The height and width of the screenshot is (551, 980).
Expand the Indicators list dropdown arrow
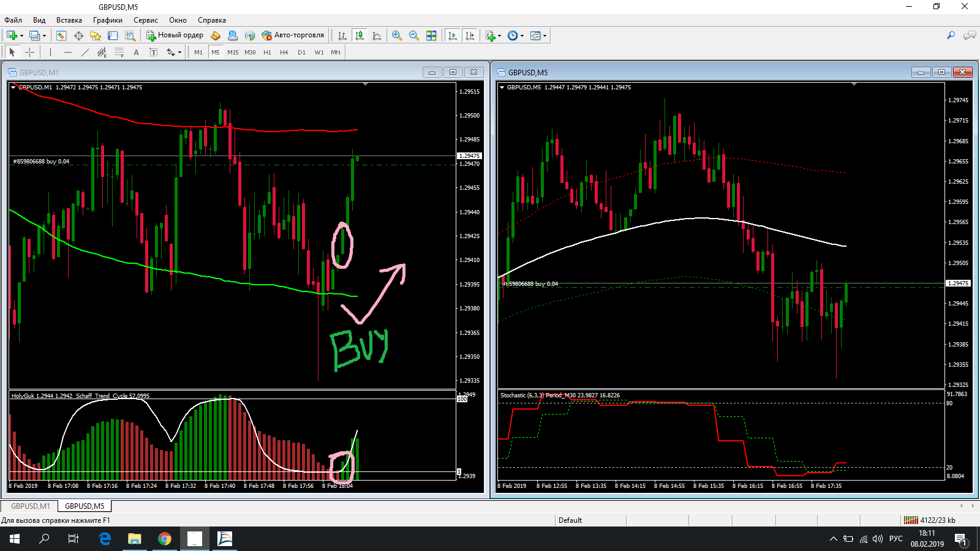[499, 36]
